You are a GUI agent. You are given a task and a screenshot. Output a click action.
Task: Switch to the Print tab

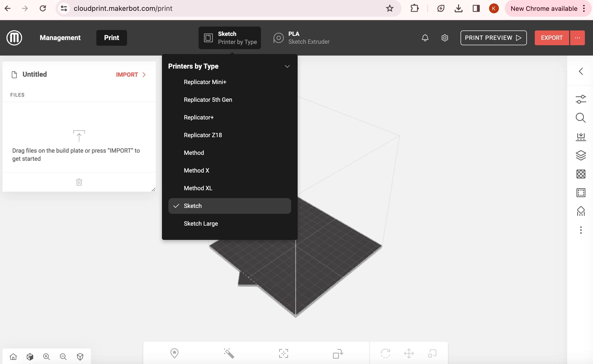(x=112, y=38)
